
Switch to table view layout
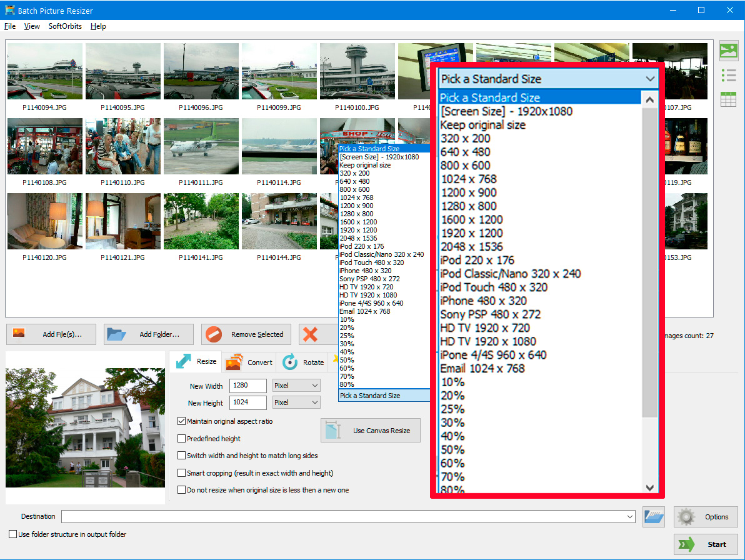point(728,99)
